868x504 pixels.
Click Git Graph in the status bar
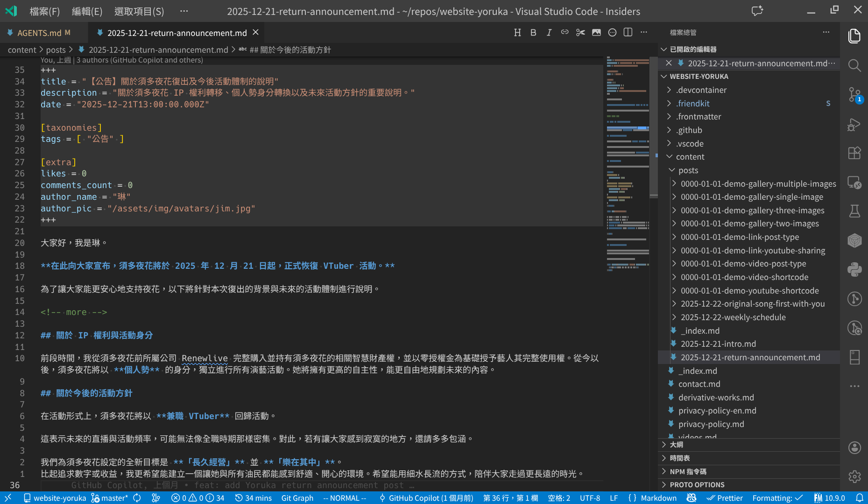pyautogui.click(x=297, y=498)
